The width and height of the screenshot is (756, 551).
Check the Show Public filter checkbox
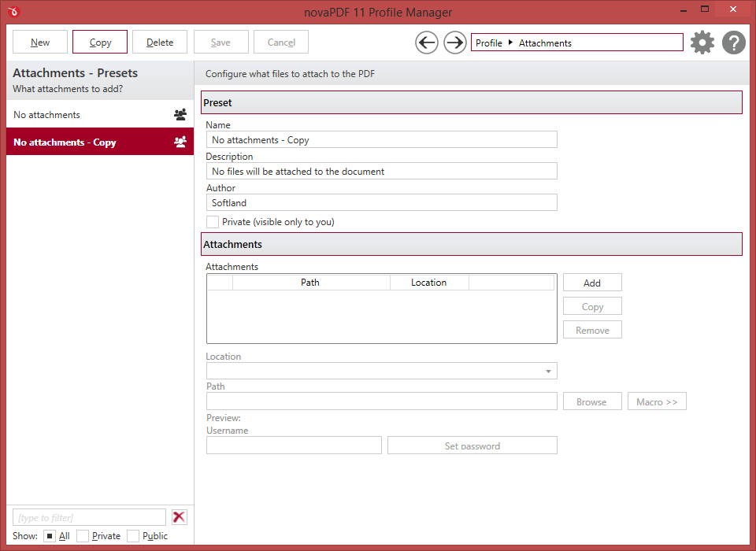coord(133,536)
